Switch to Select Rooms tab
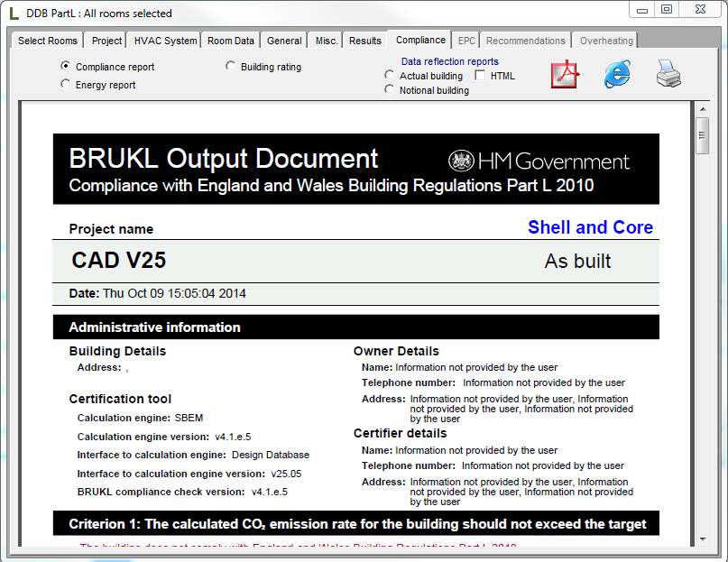The width and height of the screenshot is (728, 562). (47, 41)
